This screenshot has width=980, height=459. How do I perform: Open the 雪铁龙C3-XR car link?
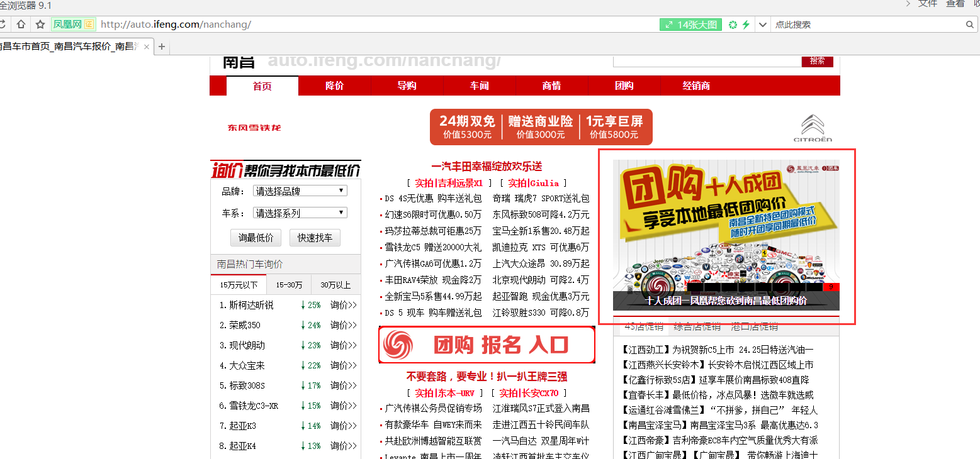[254, 406]
